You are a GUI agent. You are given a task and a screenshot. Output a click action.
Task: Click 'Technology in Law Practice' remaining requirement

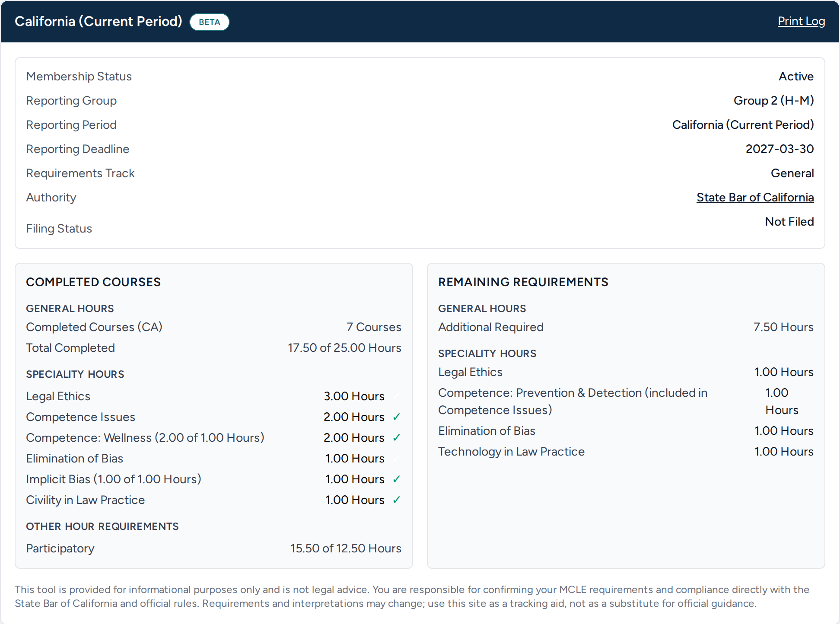[x=511, y=452]
